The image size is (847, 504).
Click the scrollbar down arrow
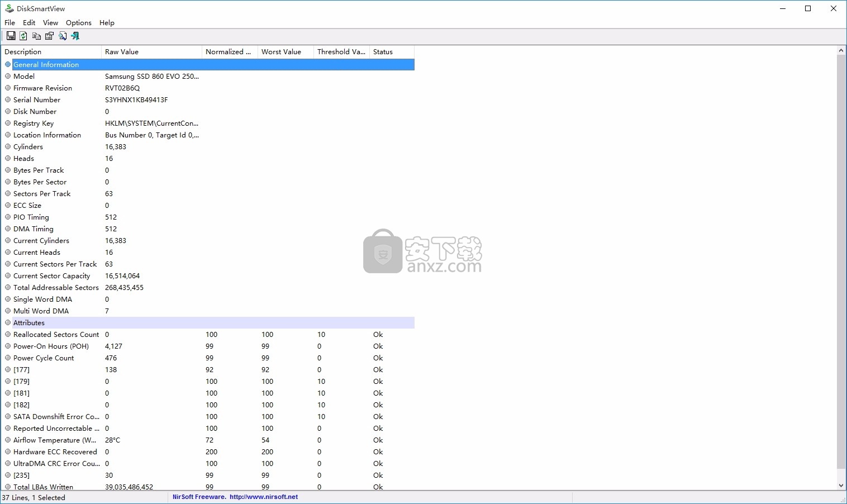tap(841, 486)
